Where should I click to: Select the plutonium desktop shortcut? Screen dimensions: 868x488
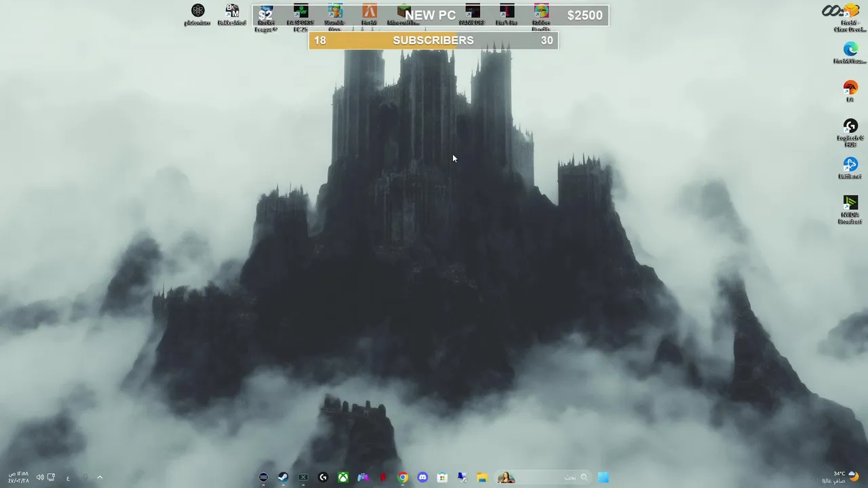click(x=197, y=15)
